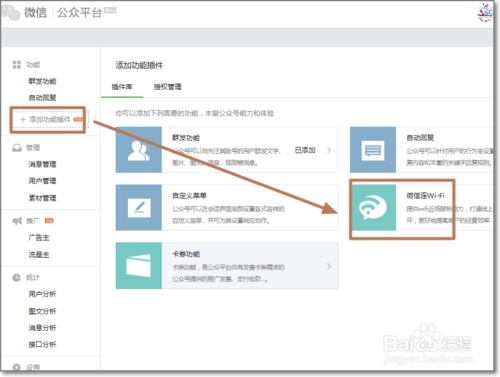Click the 卡券功能 card title
Image resolution: width=500 pixels, height=377 pixels.
pos(186,254)
